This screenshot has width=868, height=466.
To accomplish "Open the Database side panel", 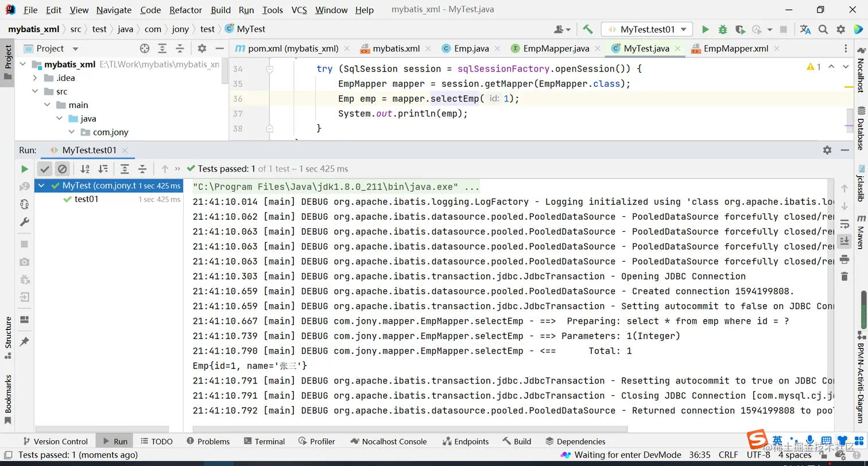I will click(861, 129).
